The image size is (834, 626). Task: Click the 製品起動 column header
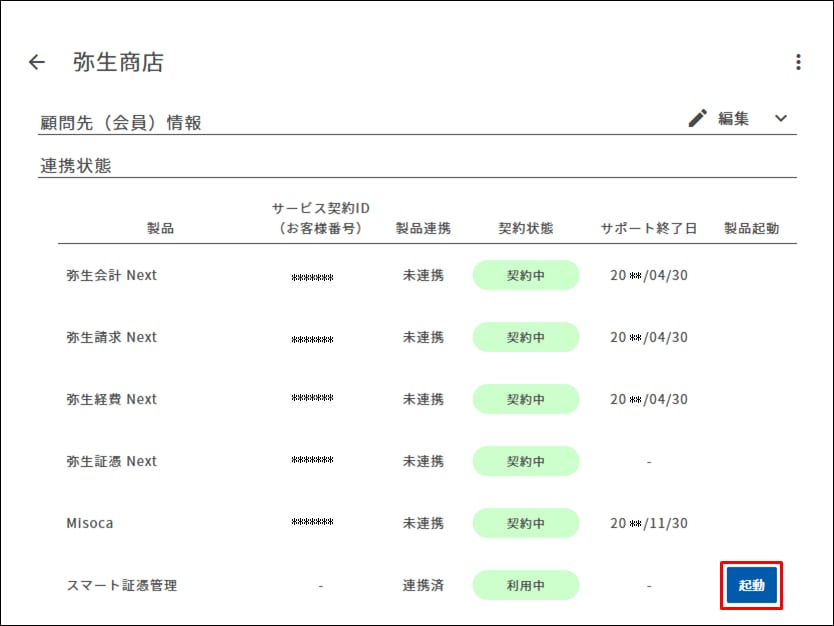[752, 228]
